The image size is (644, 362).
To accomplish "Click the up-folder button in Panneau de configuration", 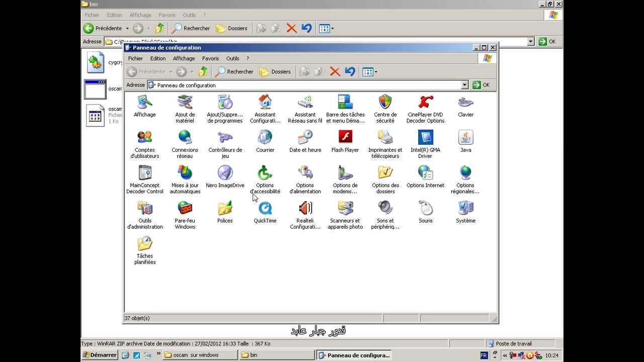I will [203, 71].
